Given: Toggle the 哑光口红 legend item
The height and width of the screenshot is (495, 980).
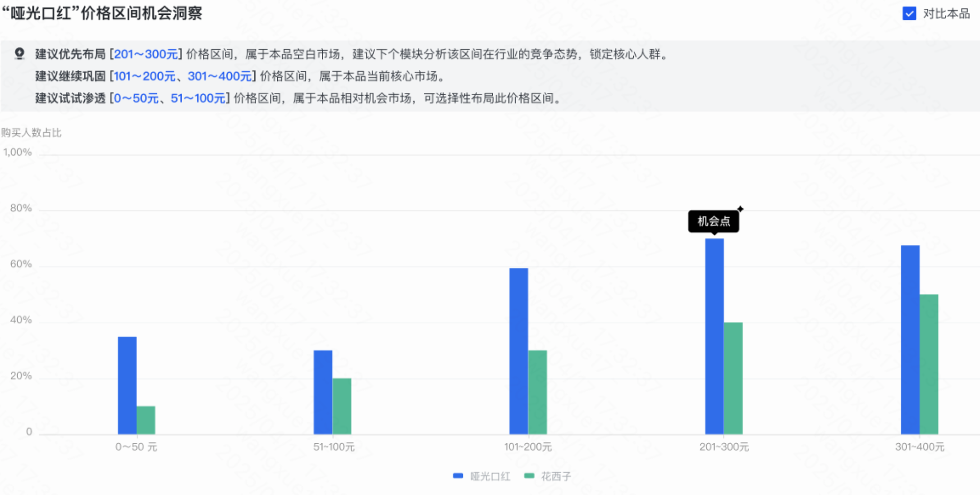Looking at the screenshot, I should click(x=481, y=476).
